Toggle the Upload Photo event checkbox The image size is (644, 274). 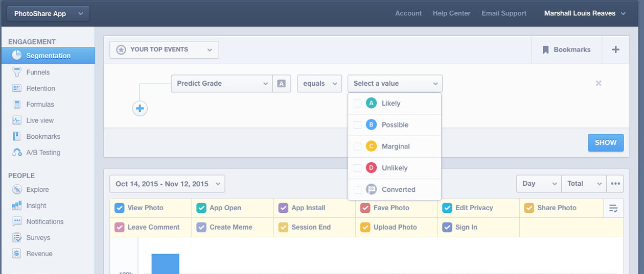[x=365, y=227]
